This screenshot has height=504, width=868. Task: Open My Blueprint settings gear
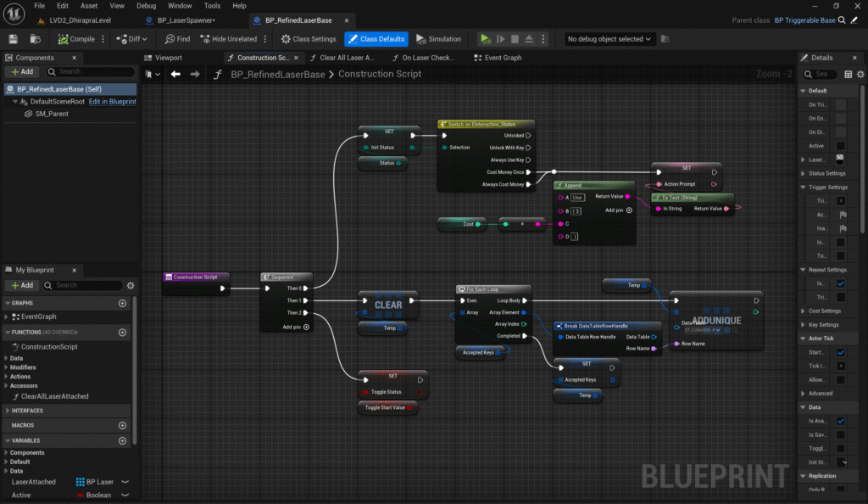click(x=131, y=285)
